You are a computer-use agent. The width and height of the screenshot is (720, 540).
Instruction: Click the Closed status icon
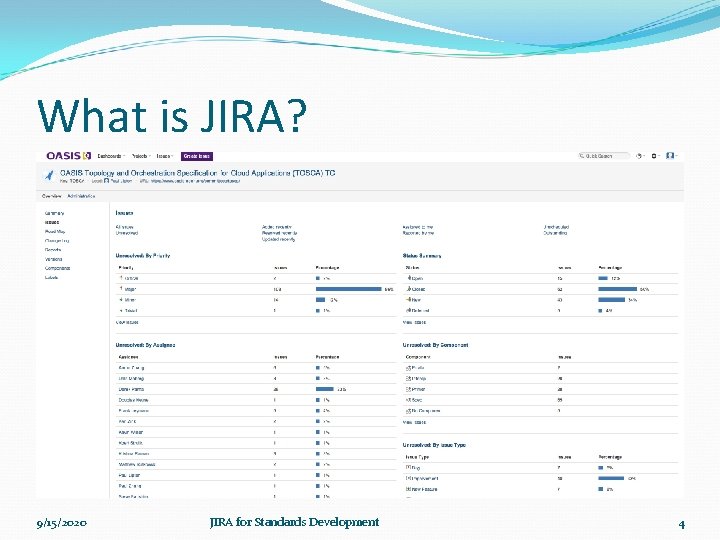coord(409,289)
